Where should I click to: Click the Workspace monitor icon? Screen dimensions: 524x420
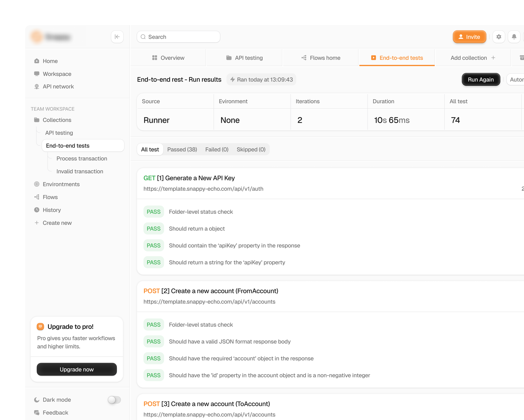pyautogui.click(x=37, y=74)
